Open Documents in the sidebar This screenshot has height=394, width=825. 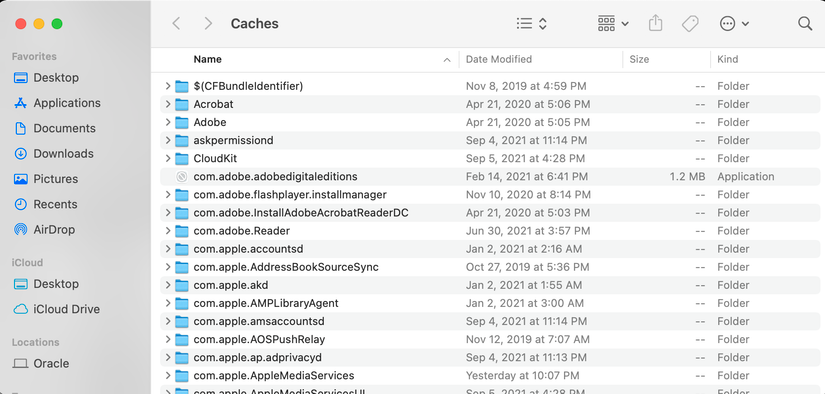(55, 128)
